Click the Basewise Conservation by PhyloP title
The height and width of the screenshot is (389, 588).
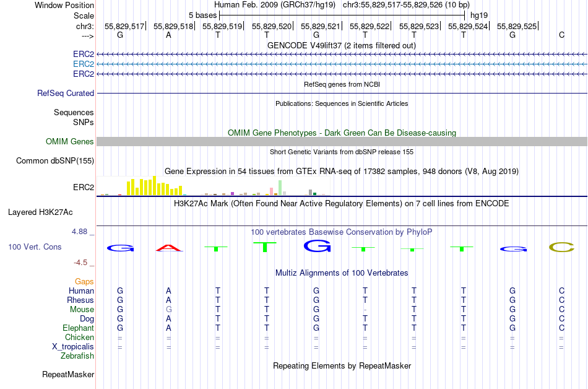(x=342, y=232)
